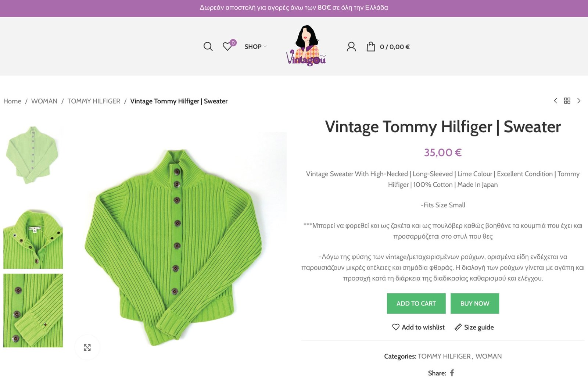Screen dimensions: 588x379
Task: Open WOMAN from the breadcrumb
Action: pos(44,101)
